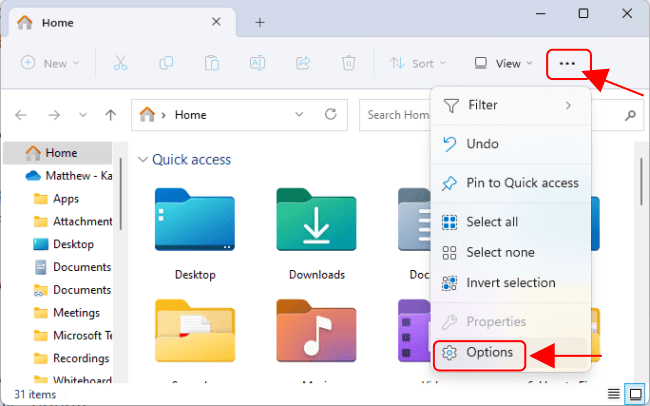650x406 pixels.
Task: Click the main pane vertical scrollbar
Action: pyautogui.click(x=641, y=182)
